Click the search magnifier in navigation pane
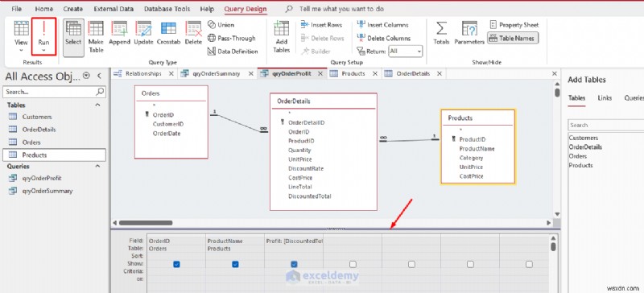This screenshot has width=644, height=293. click(100, 92)
